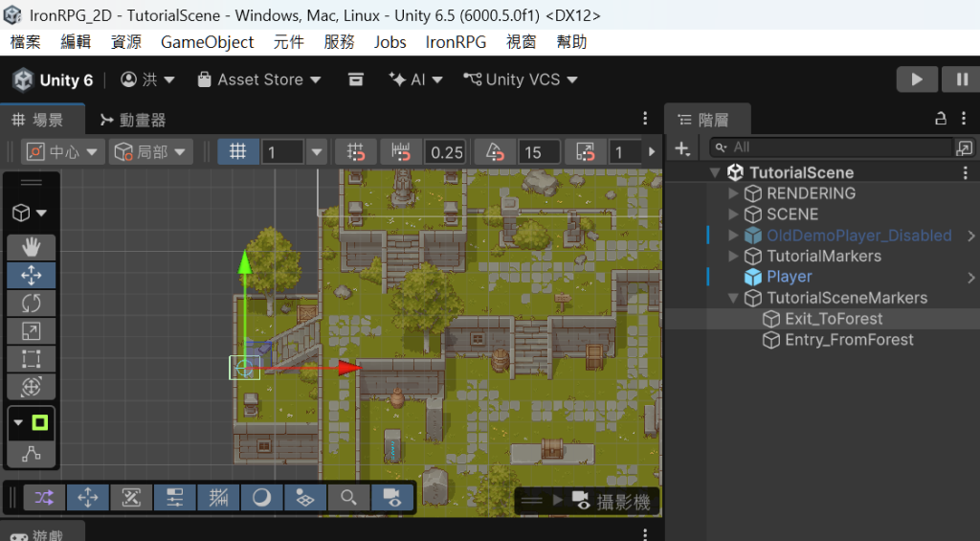
Task: Select the Scale tool
Action: point(32,331)
